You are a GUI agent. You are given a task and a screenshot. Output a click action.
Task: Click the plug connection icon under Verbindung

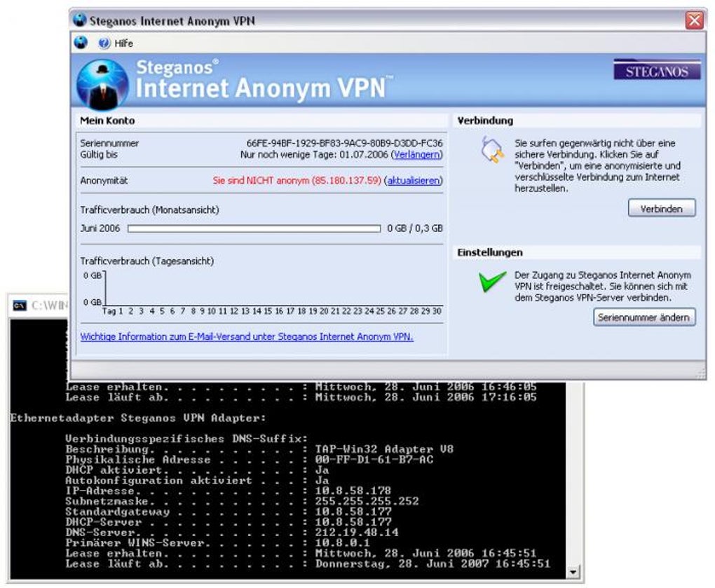[x=493, y=150]
